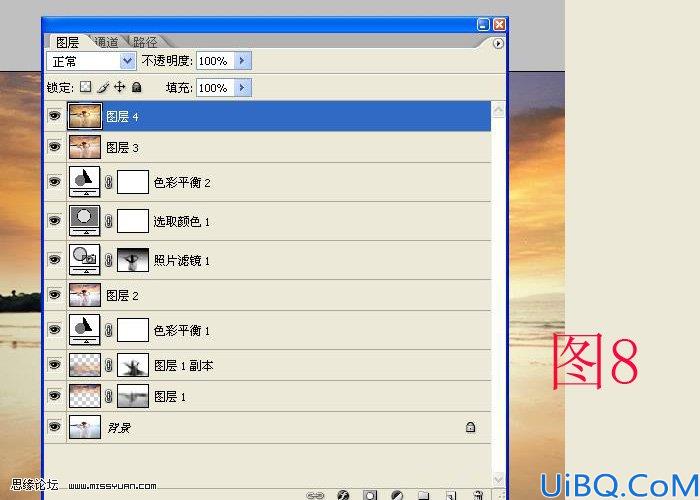
Task: Click layer name 背景
Action: (x=119, y=428)
